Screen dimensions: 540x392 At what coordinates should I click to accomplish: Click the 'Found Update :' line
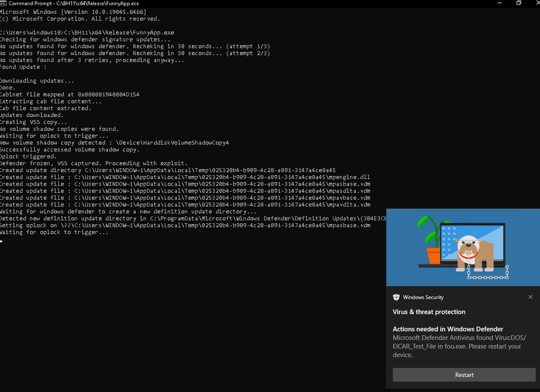tap(23, 67)
